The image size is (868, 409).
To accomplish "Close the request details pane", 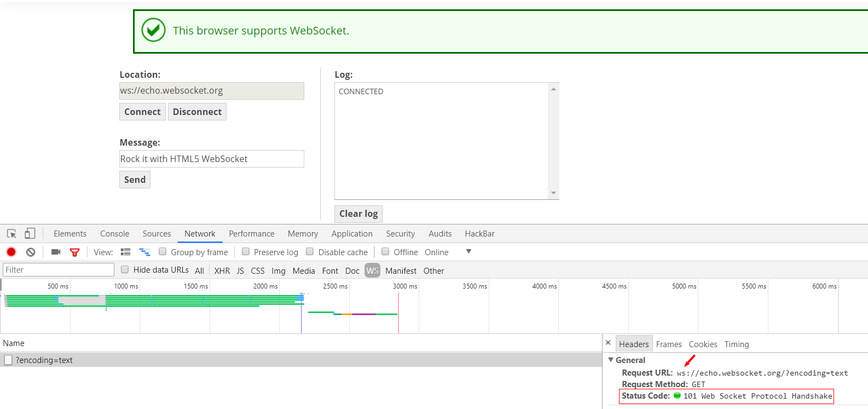I will tap(608, 343).
